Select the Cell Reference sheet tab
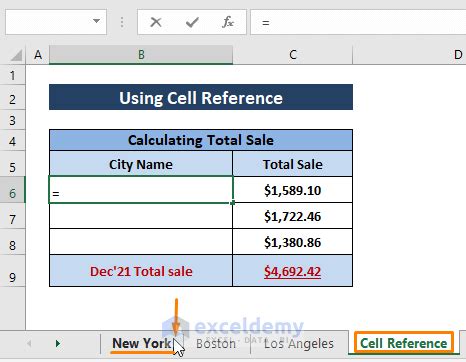This screenshot has width=466, height=362. pyautogui.click(x=403, y=343)
